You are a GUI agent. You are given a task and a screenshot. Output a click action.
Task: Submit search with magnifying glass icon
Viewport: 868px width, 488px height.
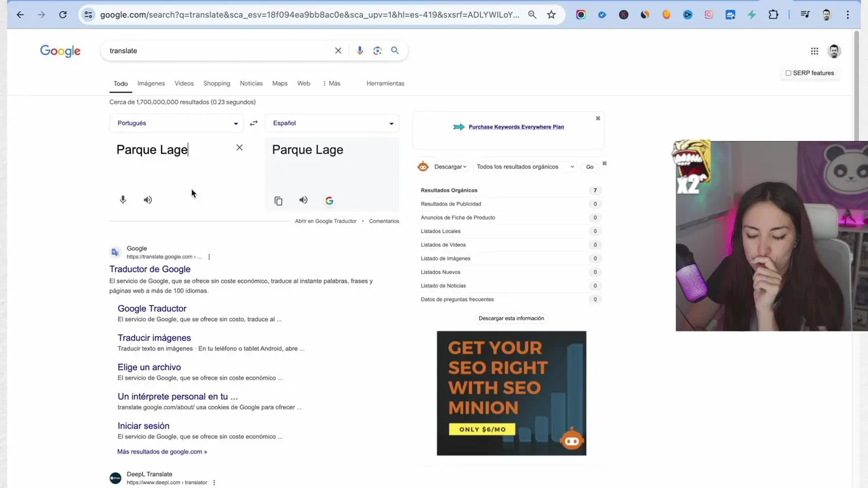[395, 50]
